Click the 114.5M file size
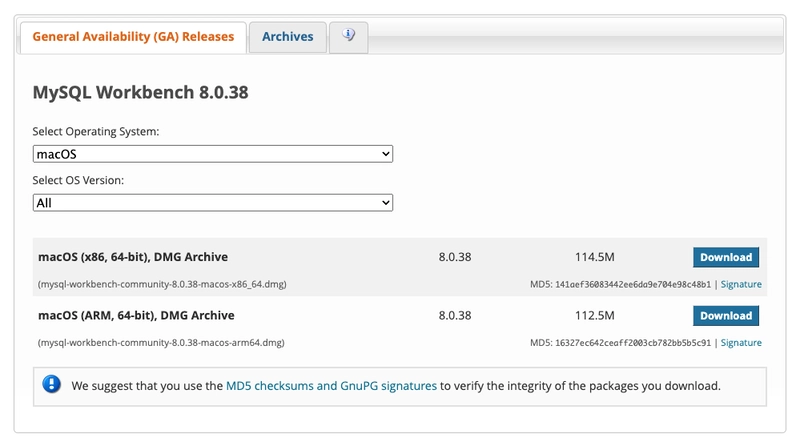 tap(594, 257)
